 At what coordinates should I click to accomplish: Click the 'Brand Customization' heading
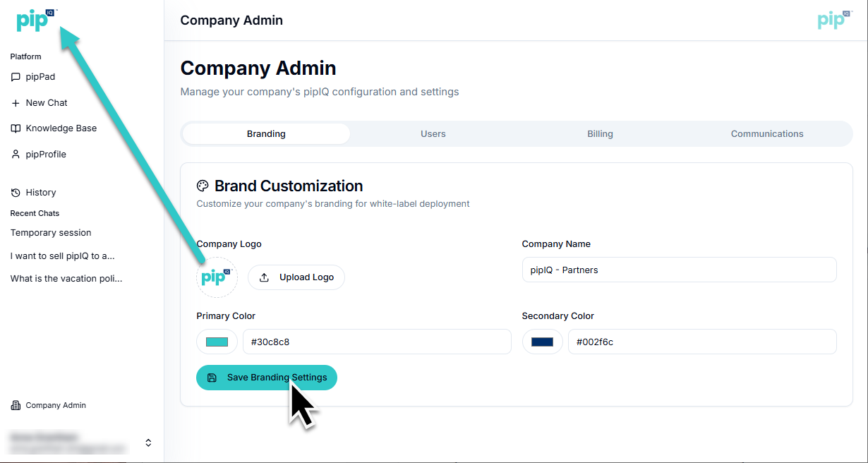pos(289,186)
